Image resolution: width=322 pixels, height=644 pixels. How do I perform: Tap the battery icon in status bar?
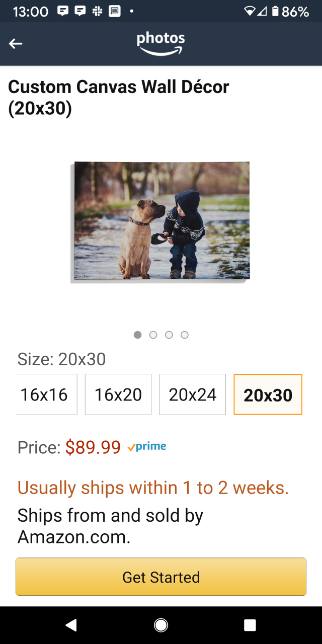coord(275,11)
